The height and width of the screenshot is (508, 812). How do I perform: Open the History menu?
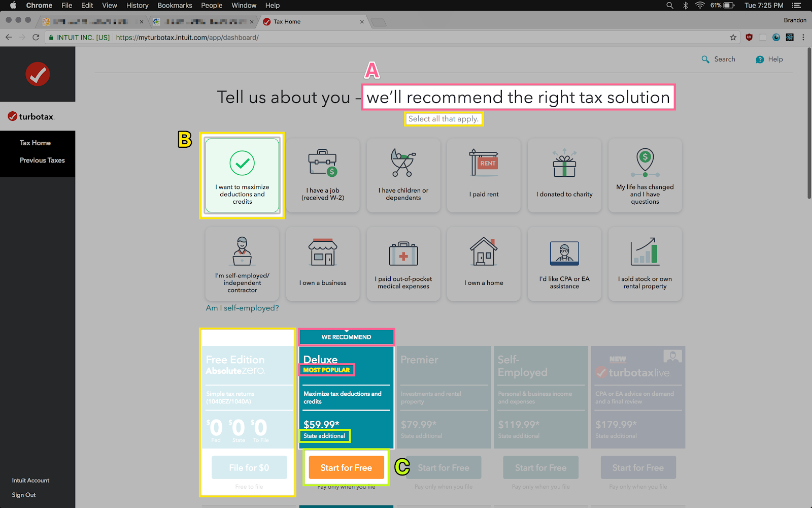[x=137, y=6]
